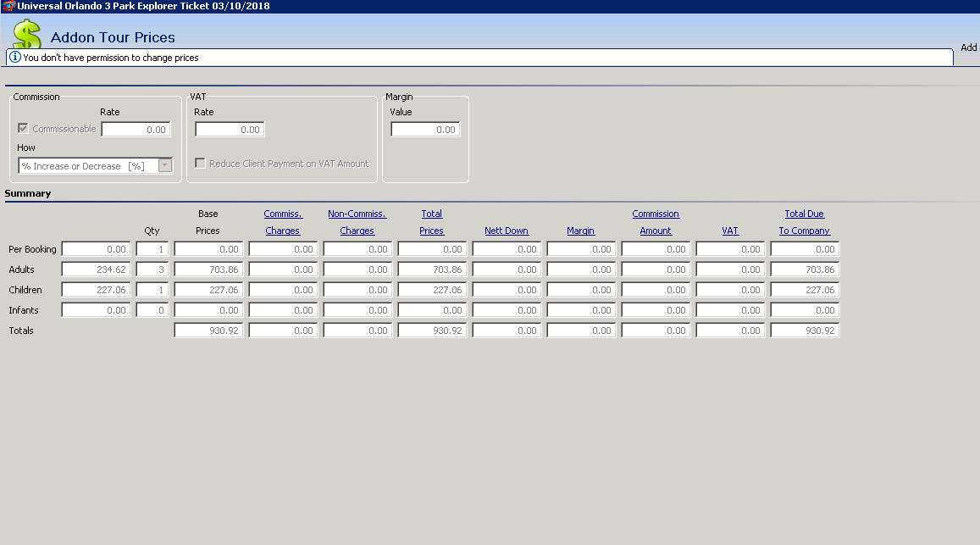Click the Per Booking Qty field
Image resolution: width=980 pixels, height=545 pixels.
[x=152, y=249]
